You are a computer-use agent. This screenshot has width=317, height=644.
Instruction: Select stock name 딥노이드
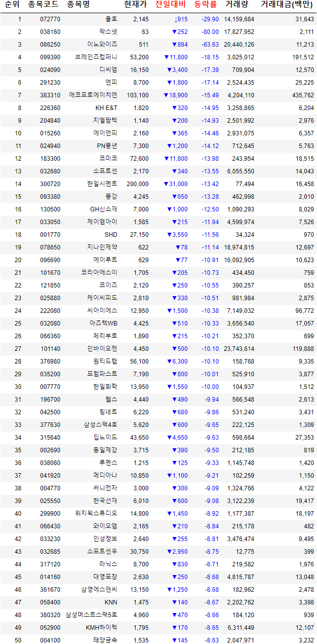pos(105,438)
